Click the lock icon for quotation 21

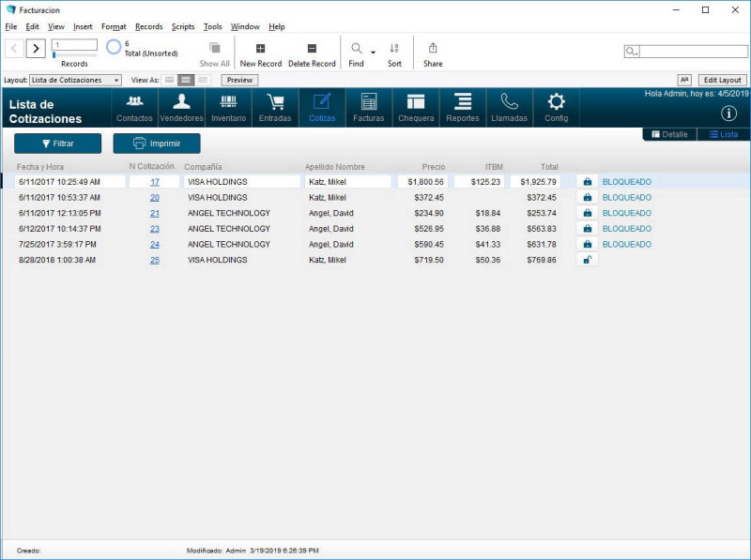click(588, 213)
